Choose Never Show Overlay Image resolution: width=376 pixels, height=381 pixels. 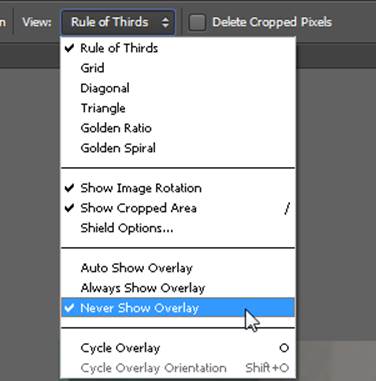[x=178, y=308]
